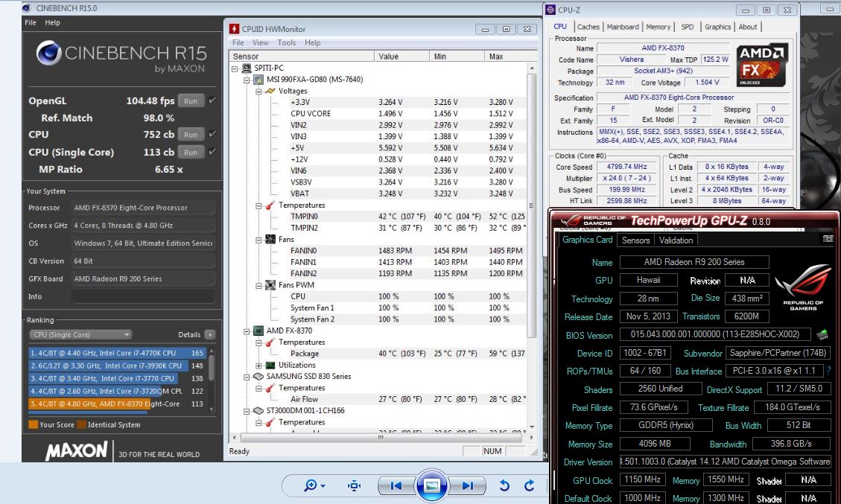Click the AMD FX-8370 chip icon in HWMonitor
The image size is (841, 504).
tap(258, 331)
